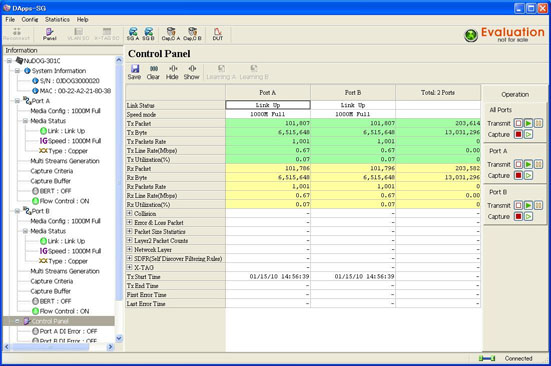Viewport: 551px width, 366px height.
Task: Open Cap.O B capture icon
Action: (192, 34)
